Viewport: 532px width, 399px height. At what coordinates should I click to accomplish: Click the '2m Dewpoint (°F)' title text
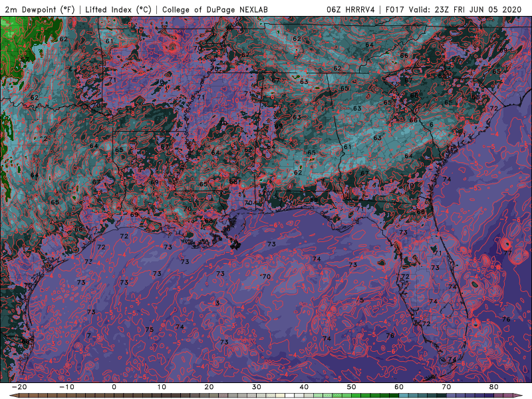(40, 9)
